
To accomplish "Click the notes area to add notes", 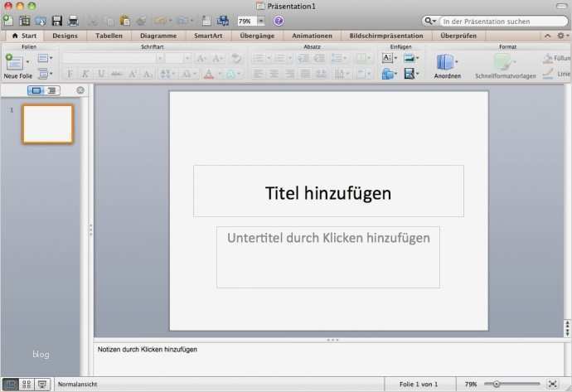I will point(328,358).
